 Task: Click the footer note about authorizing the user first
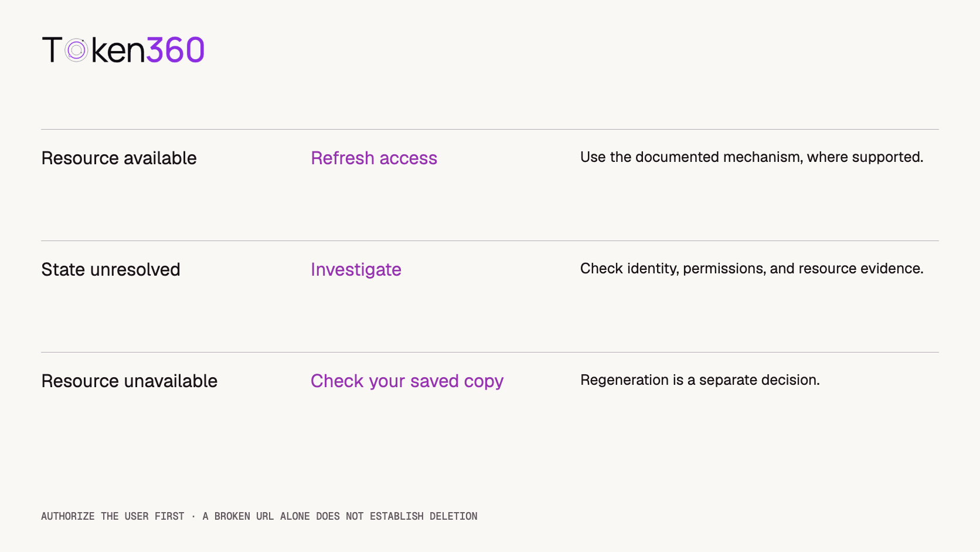[x=259, y=516]
